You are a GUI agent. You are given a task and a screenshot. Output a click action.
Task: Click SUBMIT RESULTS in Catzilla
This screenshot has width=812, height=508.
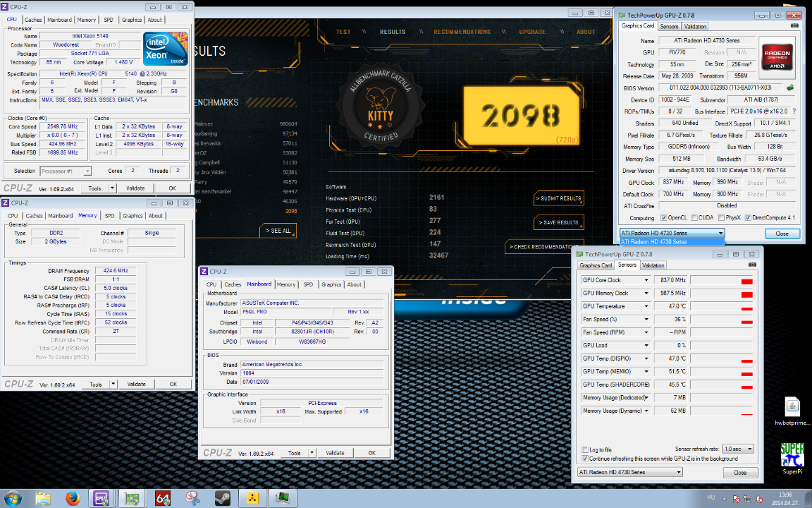(558, 198)
